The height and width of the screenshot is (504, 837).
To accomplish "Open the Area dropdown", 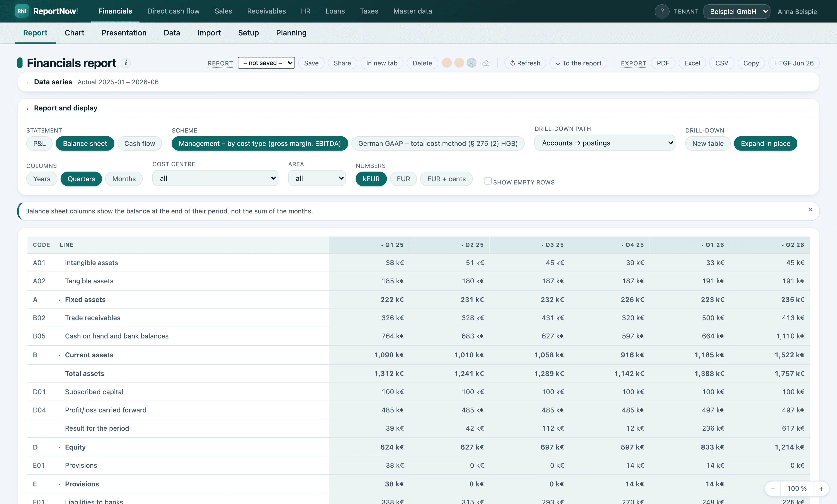I will tap(317, 178).
